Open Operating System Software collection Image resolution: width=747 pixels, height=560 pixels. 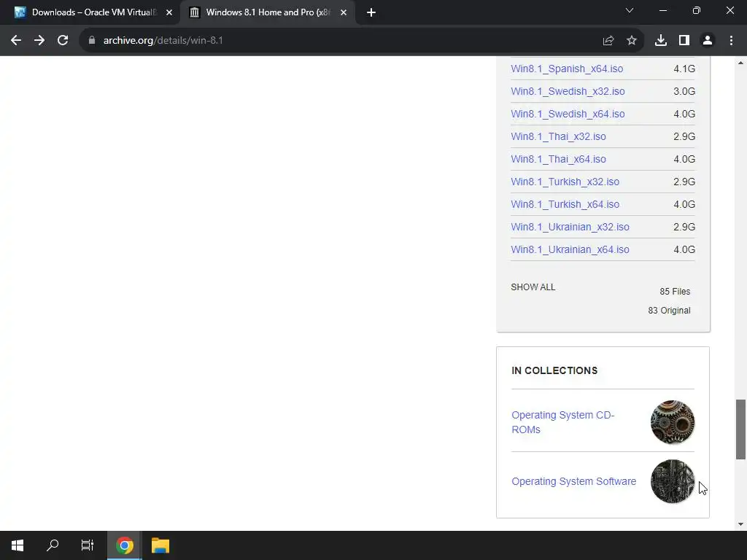tap(573, 481)
